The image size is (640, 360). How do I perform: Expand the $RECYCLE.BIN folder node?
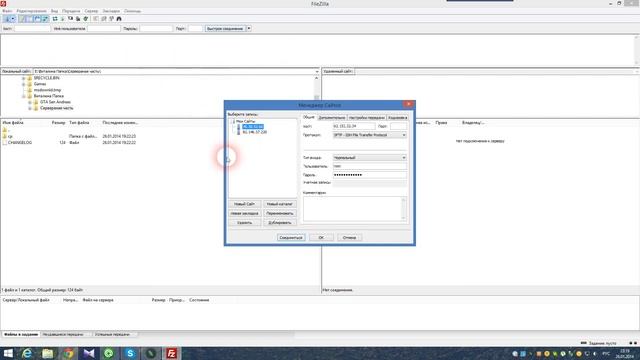pyautogui.click(x=24, y=78)
